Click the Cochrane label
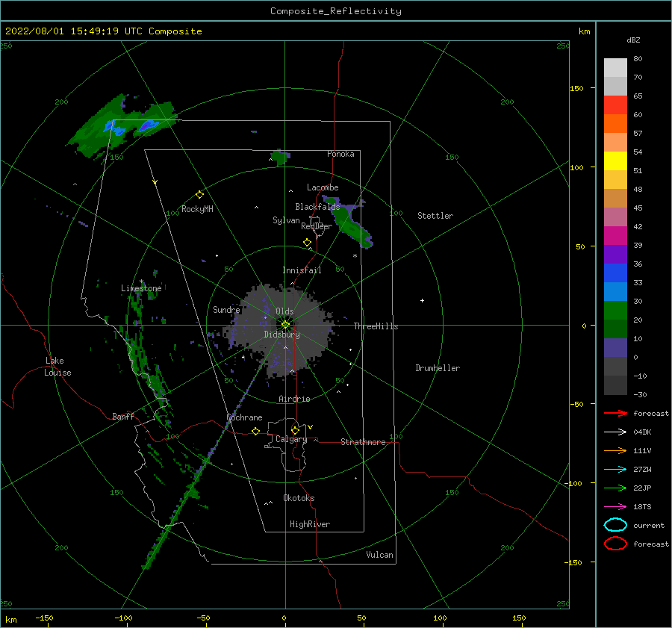672x628 pixels. (244, 417)
